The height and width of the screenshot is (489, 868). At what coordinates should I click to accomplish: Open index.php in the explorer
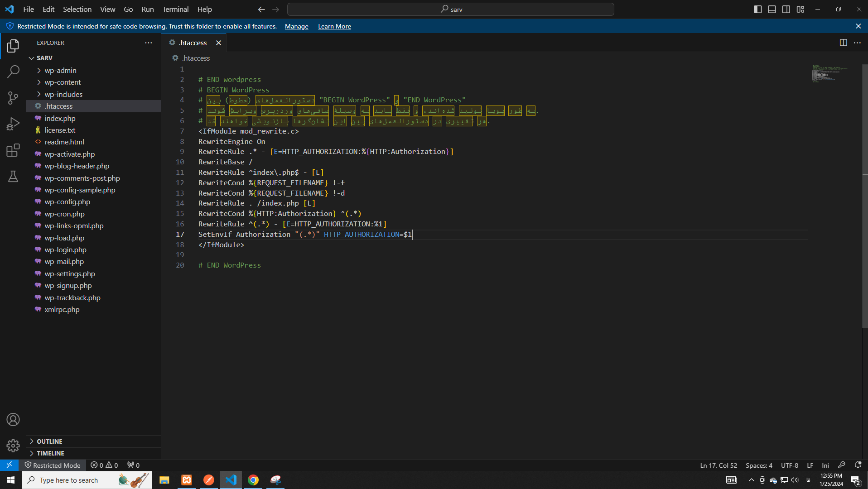93,118
